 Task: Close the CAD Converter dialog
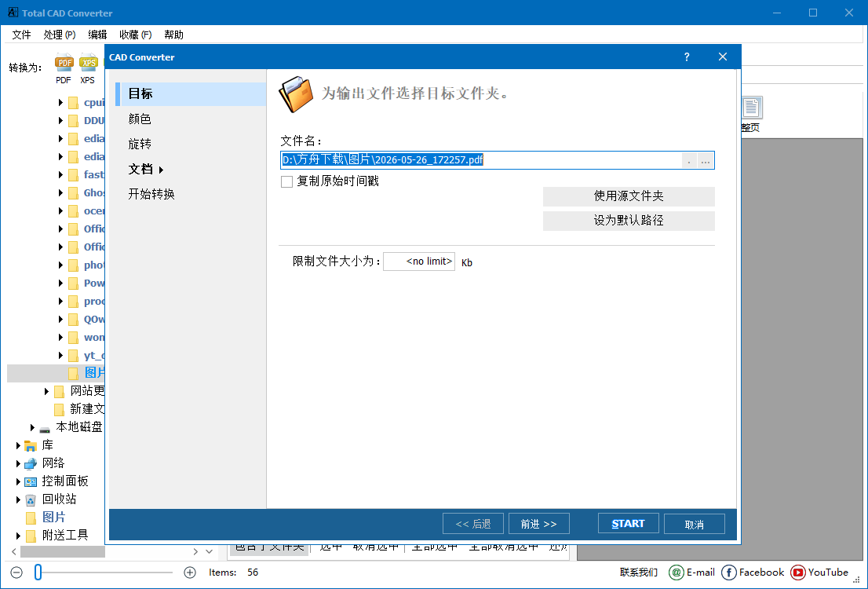(x=722, y=57)
